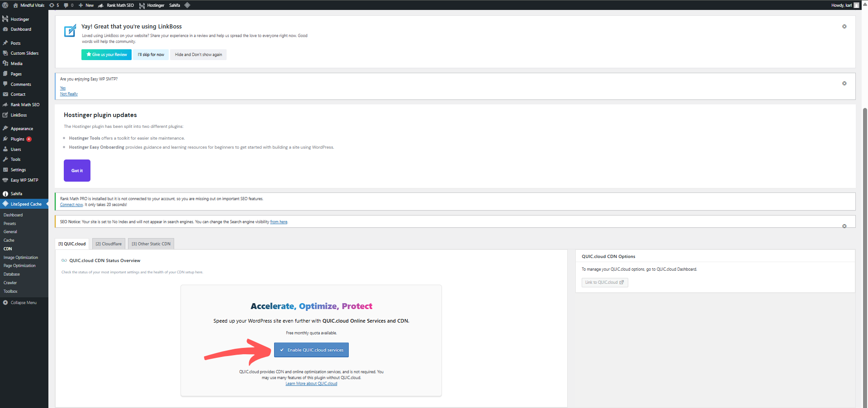The image size is (868, 408).
Task: Switch to the [2] Cloudflare tab
Action: tap(109, 244)
